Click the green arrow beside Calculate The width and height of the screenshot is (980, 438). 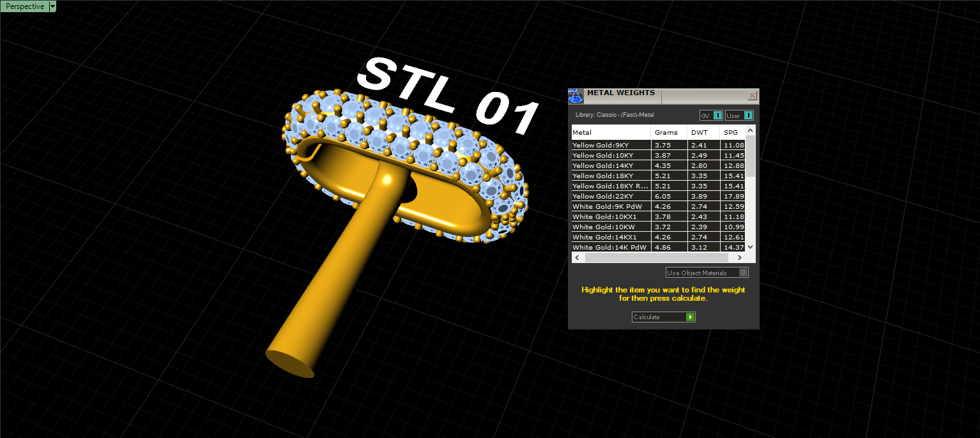coord(690,317)
